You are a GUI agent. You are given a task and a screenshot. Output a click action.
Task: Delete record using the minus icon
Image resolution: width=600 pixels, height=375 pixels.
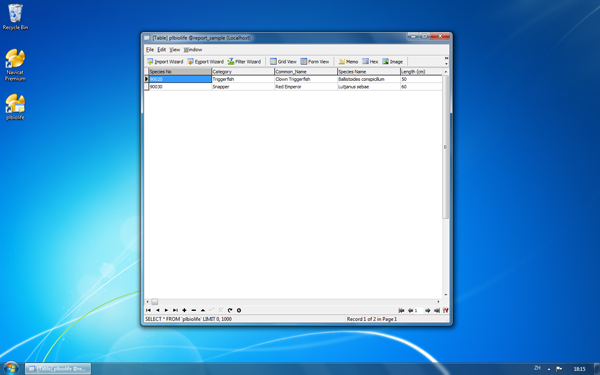click(194, 310)
